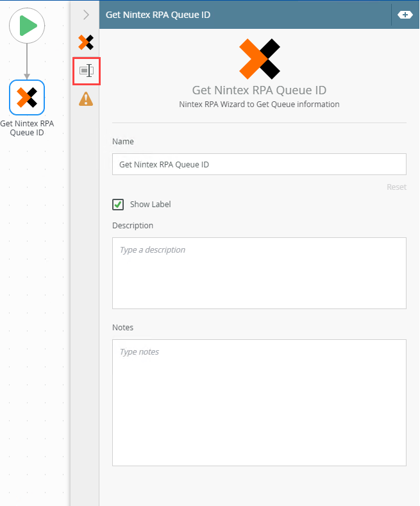Screen dimensions: 420x506
Task: Open the Nintex RPA tab in the panel sidebar
Action: coord(86,42)
